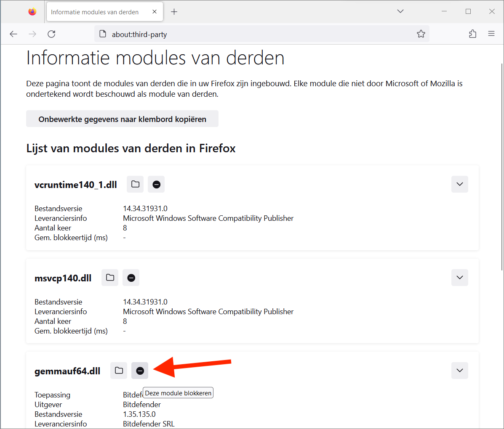
Task: Expand details for vcruntime140_1.dll
Action: [x=459, y=184]
